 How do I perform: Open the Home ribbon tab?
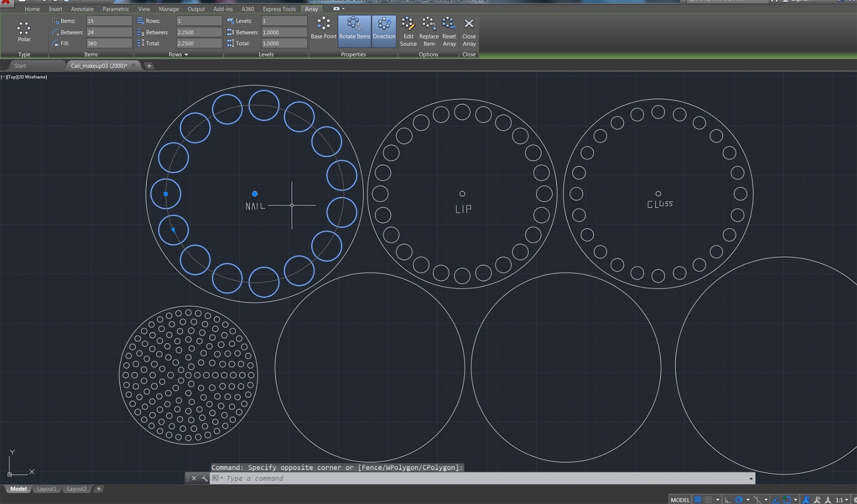coord(32,9)
